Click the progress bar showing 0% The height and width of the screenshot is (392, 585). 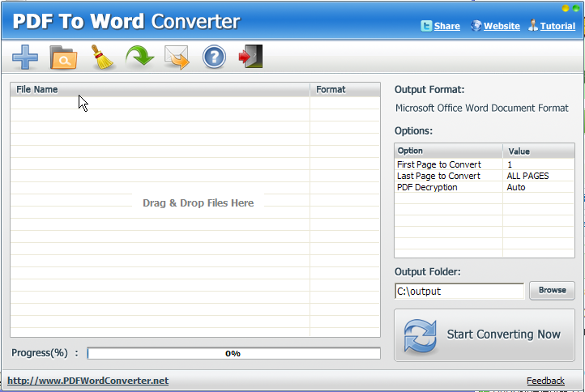(233, 353)
